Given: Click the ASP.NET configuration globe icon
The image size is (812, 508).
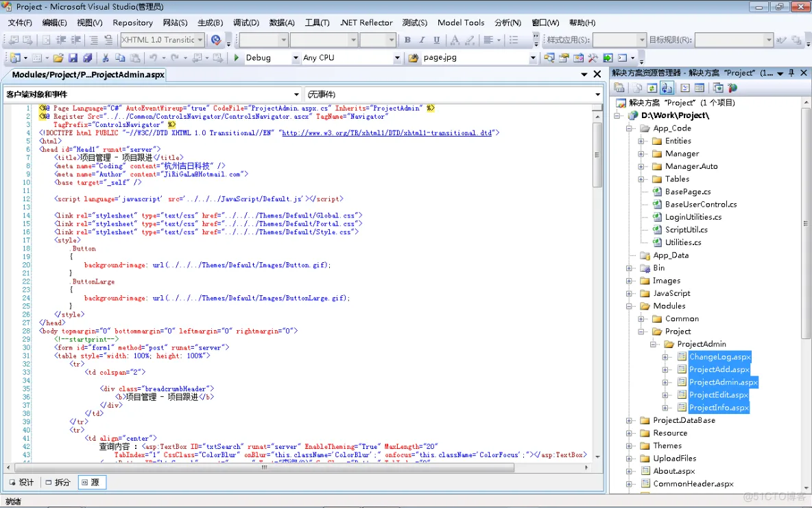Looking at the screenshot, I should pyautogui.click(x=732, y=88).
